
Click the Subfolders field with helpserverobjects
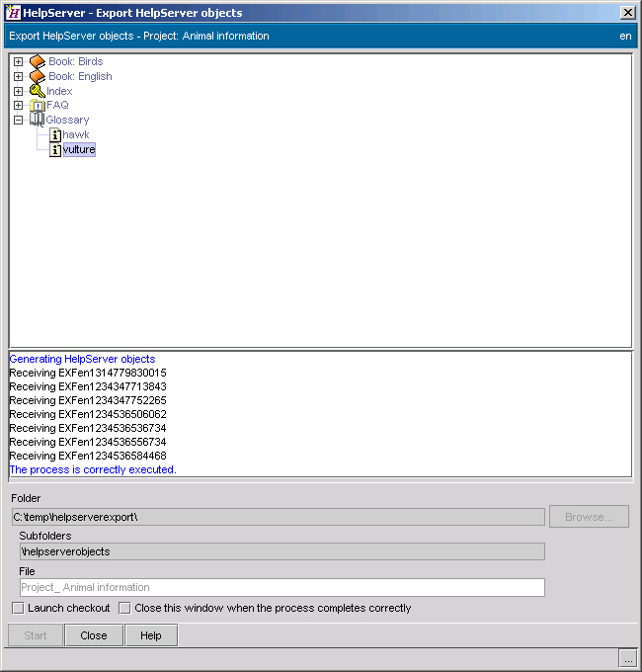(282, 551)
